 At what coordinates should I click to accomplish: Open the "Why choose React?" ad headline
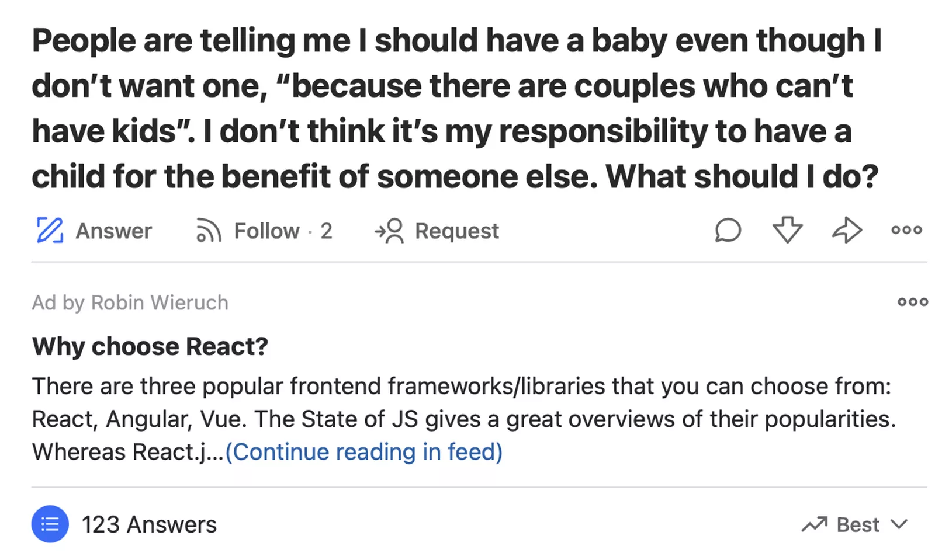[150, 346]
